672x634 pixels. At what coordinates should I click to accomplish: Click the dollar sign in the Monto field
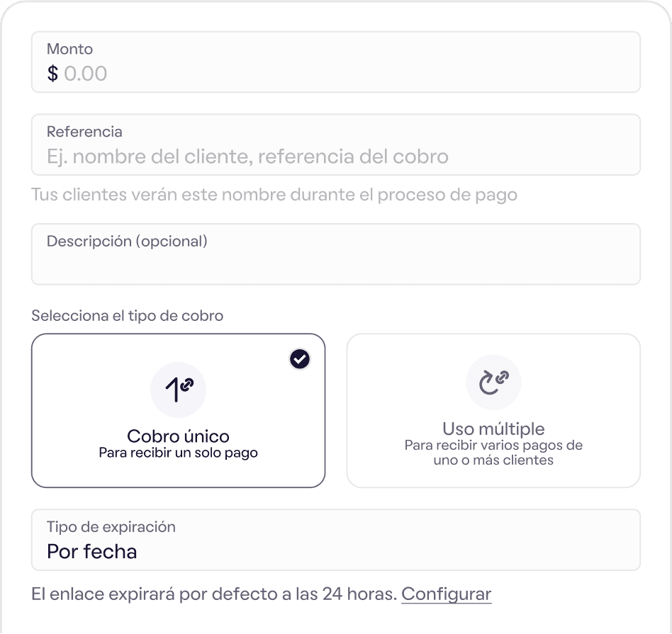coord(52,73)
